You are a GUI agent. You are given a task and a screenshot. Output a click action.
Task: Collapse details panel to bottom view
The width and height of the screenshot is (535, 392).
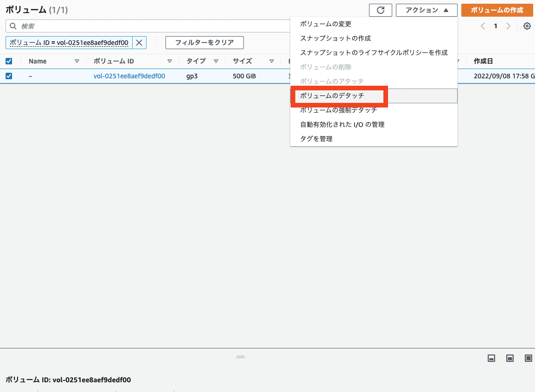491,358
